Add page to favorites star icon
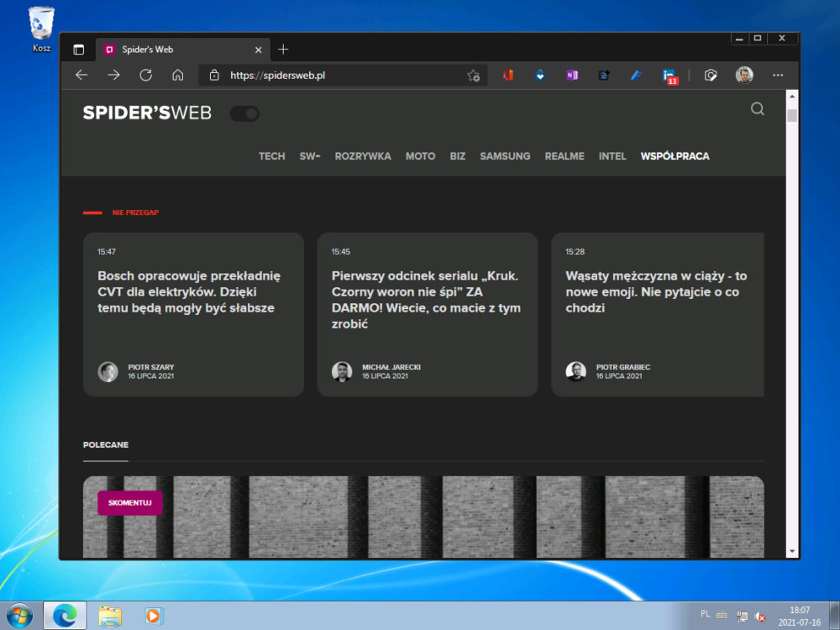The width and height of the screenshot is (840, 630). tap(474, 76)
